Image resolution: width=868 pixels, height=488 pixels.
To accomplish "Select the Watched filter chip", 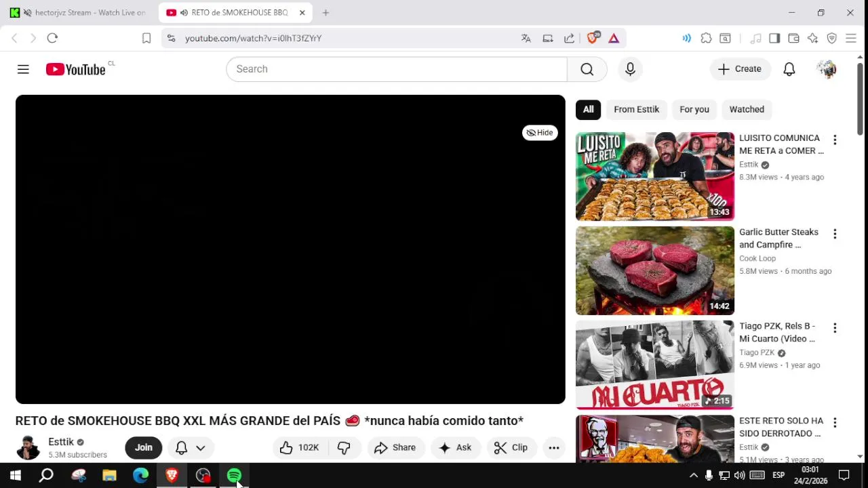I will pyautogui.click(x=747, y=109).
